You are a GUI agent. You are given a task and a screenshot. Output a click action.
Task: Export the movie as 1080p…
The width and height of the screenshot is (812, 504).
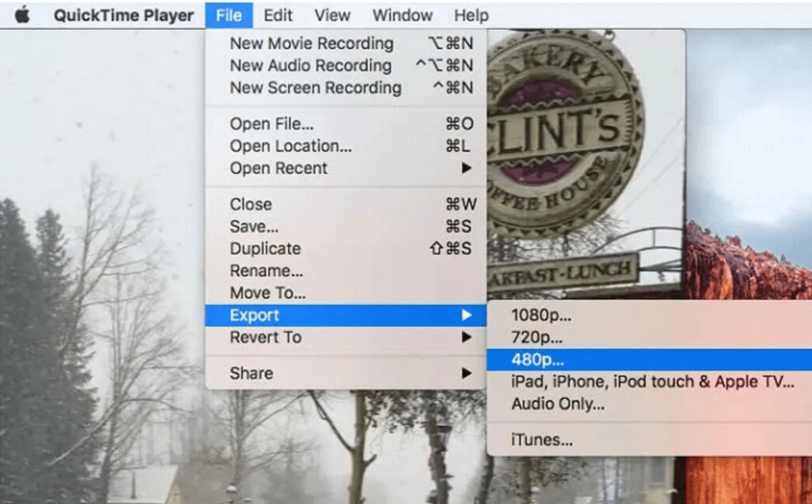pyautogui.click(x=649, y=315)
